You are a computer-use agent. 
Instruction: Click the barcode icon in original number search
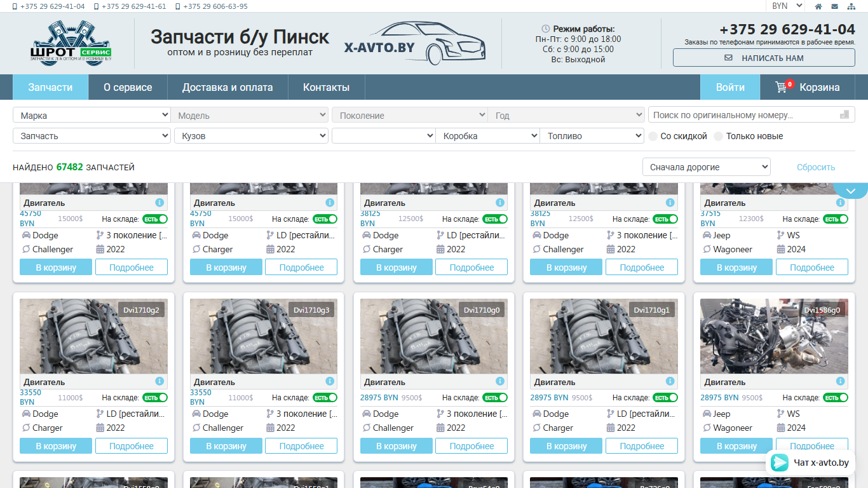[x=844, y=115]
